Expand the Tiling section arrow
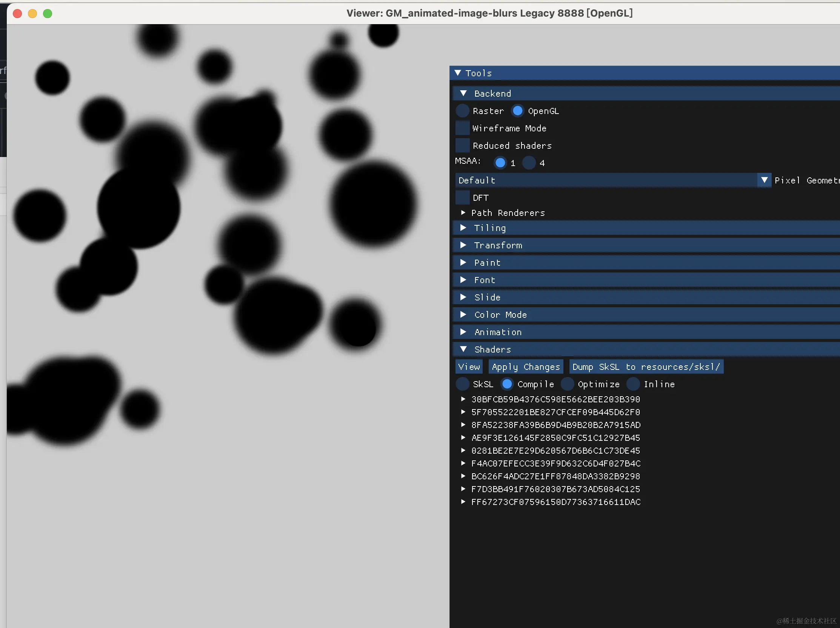 click(x=463, y=228)
